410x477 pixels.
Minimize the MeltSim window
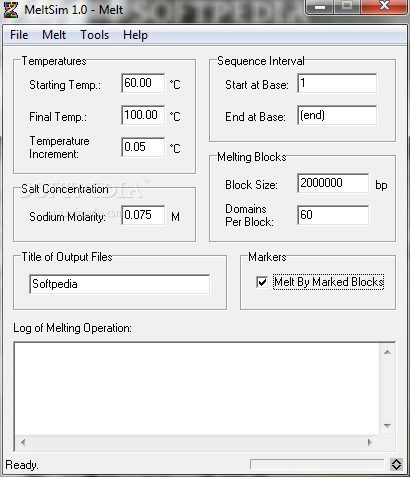[x=320, y=6]
